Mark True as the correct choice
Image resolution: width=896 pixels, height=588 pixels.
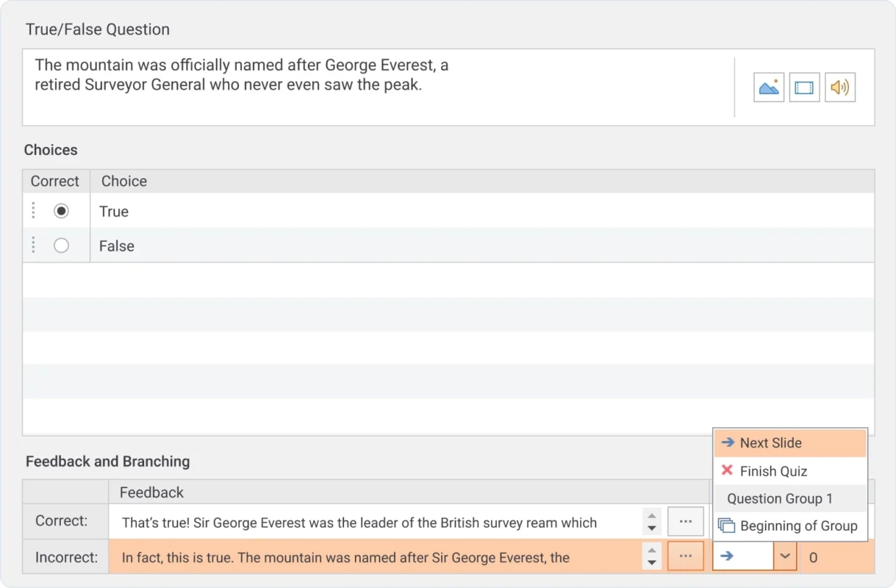[61, 211]
